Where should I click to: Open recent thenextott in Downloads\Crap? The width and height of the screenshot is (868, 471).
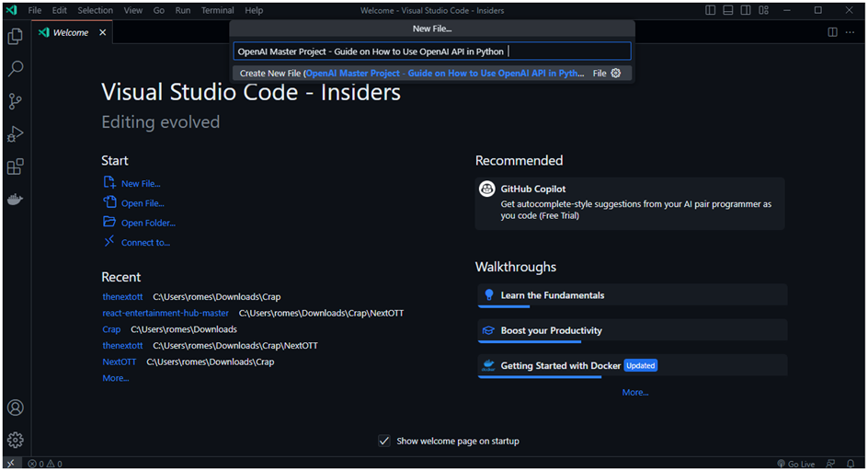coord(122,297)
